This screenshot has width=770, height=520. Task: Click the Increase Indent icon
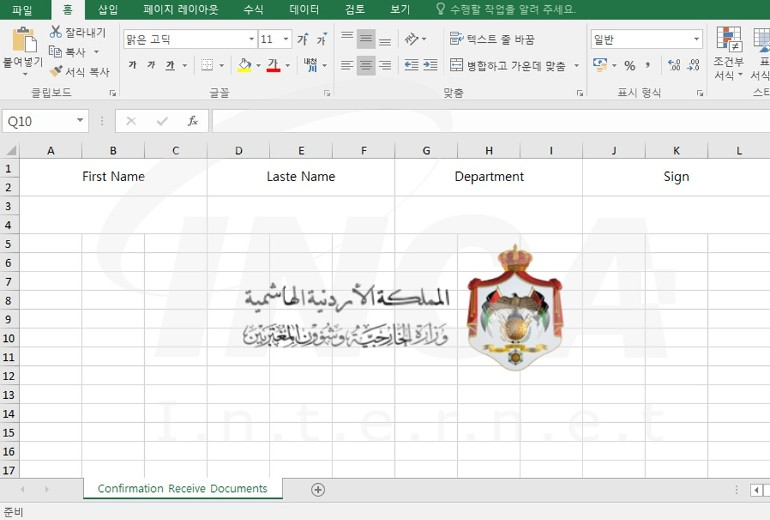(430, 65)
